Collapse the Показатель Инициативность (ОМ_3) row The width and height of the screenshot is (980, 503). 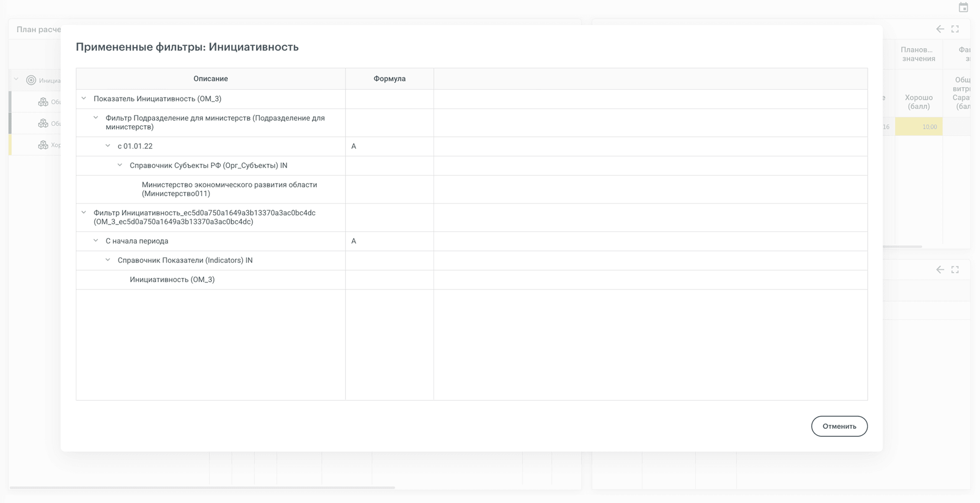tap(84, 98)
